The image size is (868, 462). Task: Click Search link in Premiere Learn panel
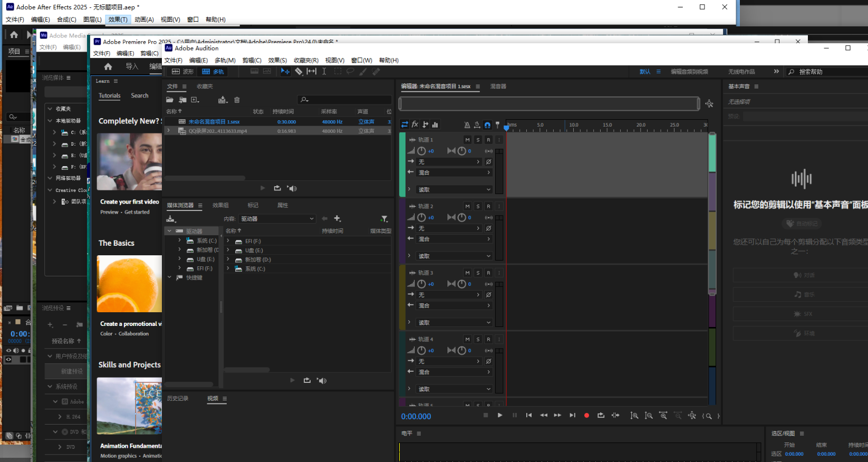coord(140,95)
